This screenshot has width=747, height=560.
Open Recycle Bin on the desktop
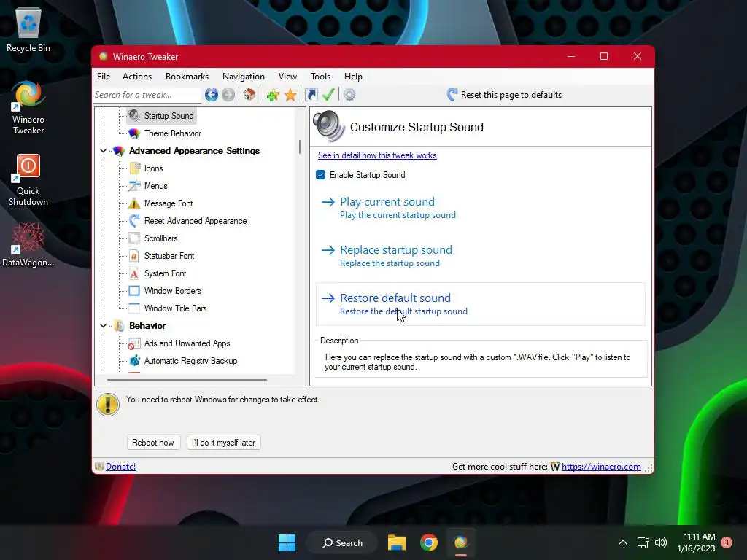coord(28,31)
